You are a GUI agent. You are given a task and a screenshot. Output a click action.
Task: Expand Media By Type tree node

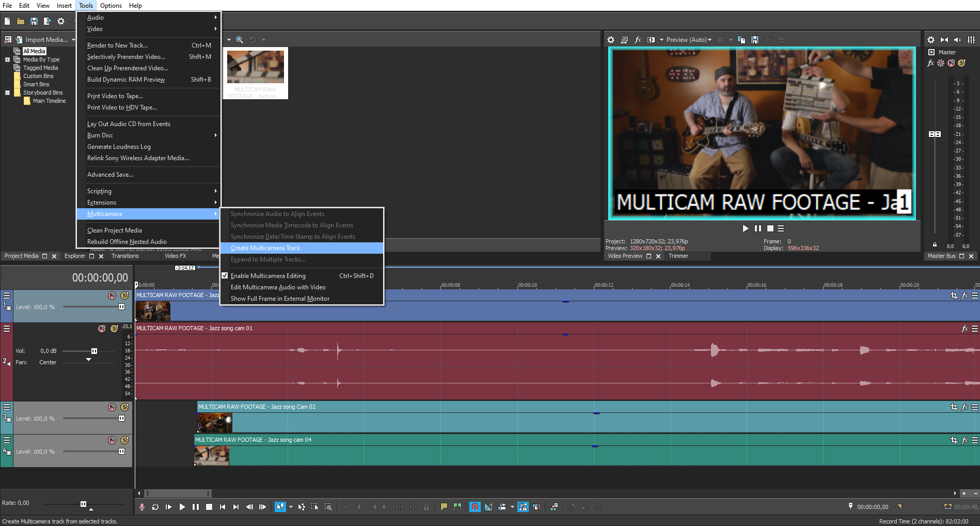[x=7, y=59]
